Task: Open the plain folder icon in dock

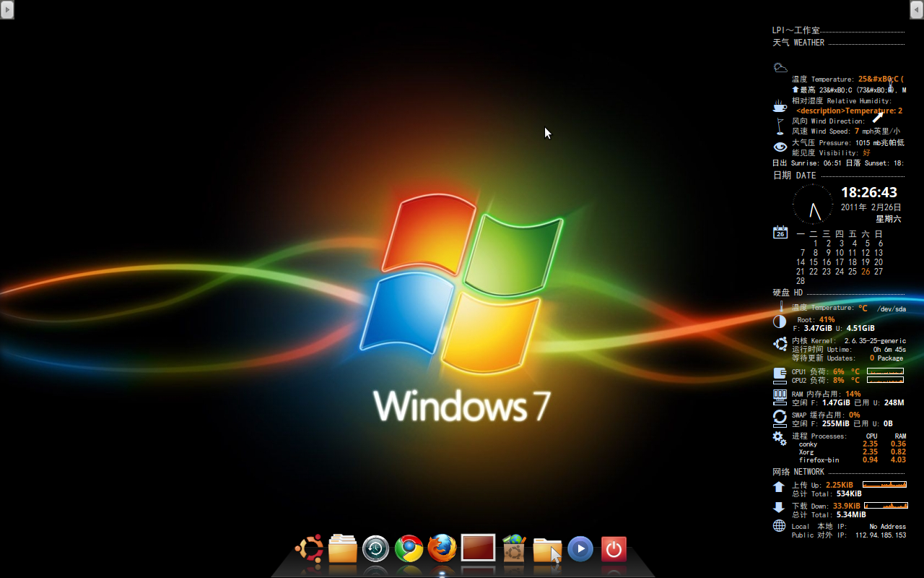Action: (x=547, y=549)
